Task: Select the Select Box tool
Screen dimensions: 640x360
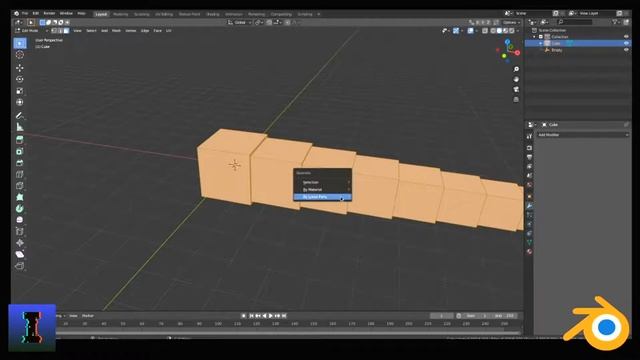Action: click(x=20, y=43)
